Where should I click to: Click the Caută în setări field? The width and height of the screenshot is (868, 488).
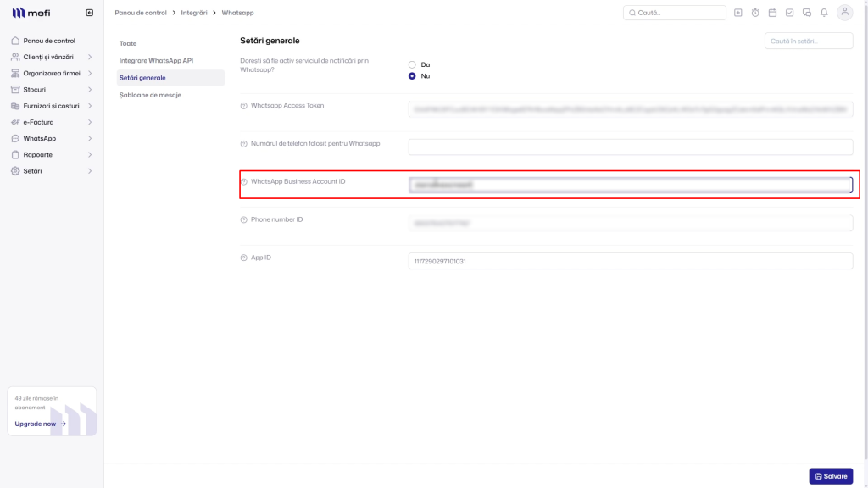click(x=809, y=41)
